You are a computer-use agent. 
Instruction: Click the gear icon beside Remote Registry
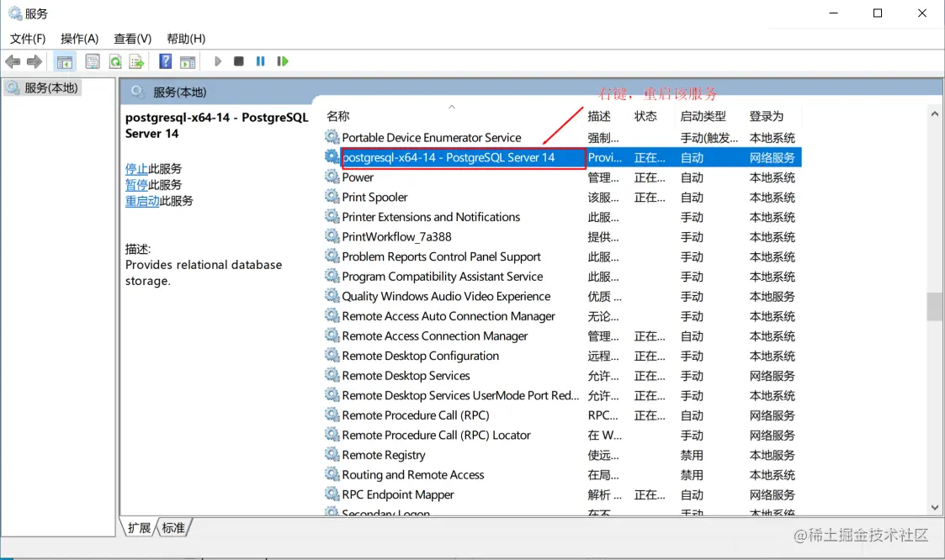(x=332, y=454)
